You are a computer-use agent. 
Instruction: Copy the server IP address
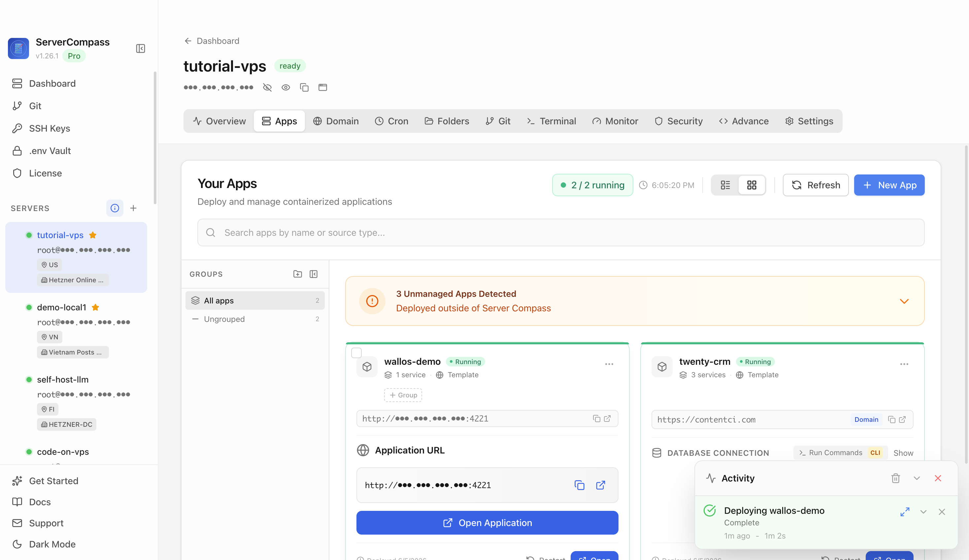click(304, 87)
